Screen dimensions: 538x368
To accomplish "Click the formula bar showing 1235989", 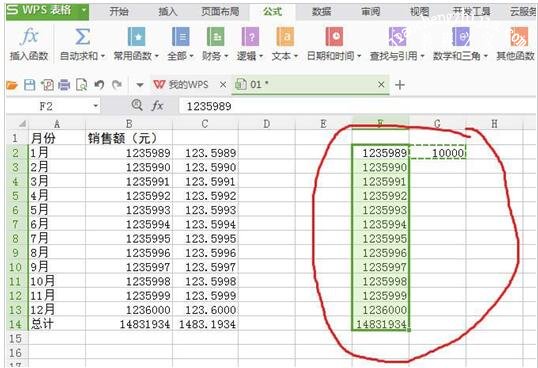I will (357, 106).
